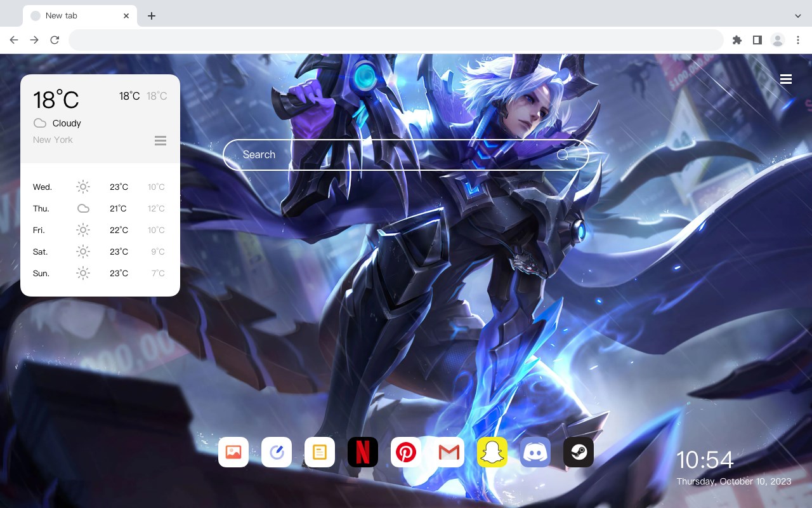This screenshot has height=508, width=812.
Task: Select the Thu. forecast row
Action: (100, 208)
